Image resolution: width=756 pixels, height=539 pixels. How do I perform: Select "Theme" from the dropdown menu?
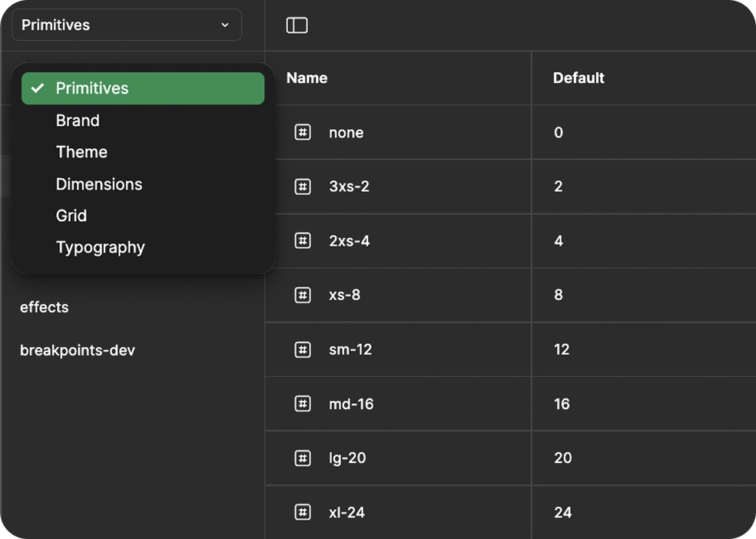81,151
